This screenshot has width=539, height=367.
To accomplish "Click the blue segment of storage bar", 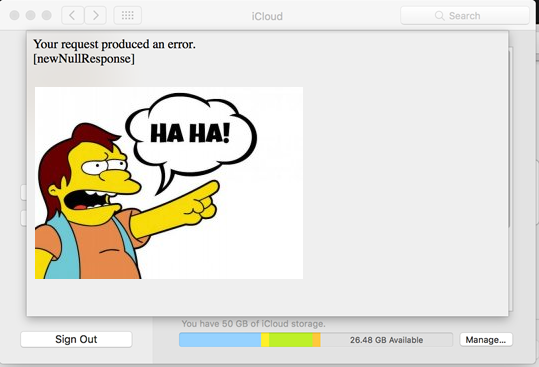I will pyautogui.click(x=220, y=340).
